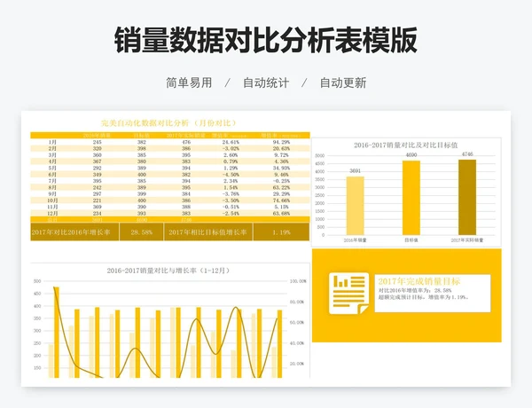Screen dimensions: 532x408
Task: Select the 1月 row label in the table
Action: tap(52, 142)
